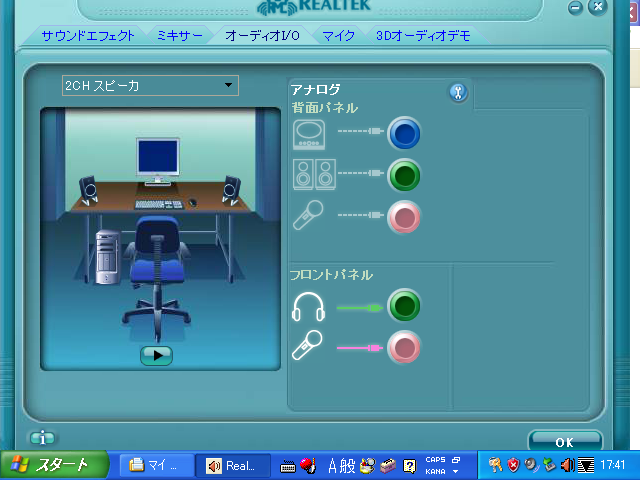
Task: Toggle the IME input mode A
Action: pyautogui.click(x=333, y=466)
